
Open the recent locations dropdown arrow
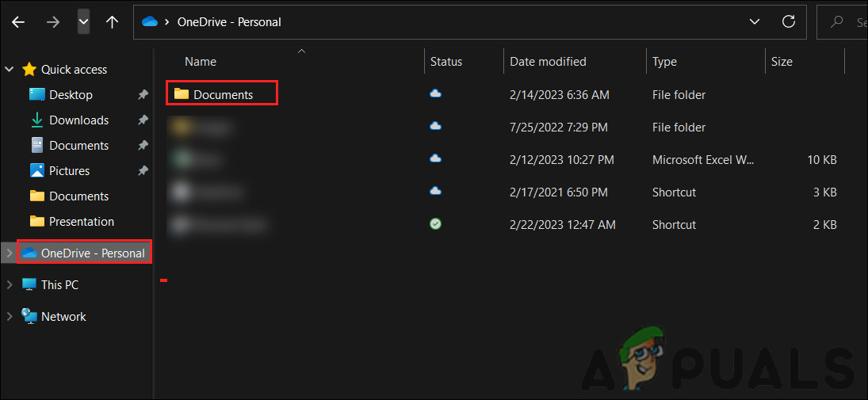tap(83, 22)
